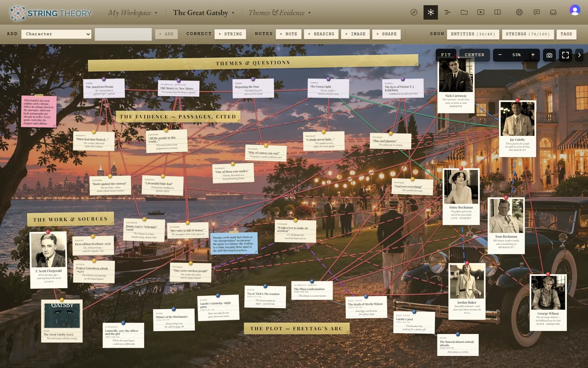Select the Project Gutenberg eBook source card
The width and height of the screenshot is (588, 368).
(x=94, y=272)
